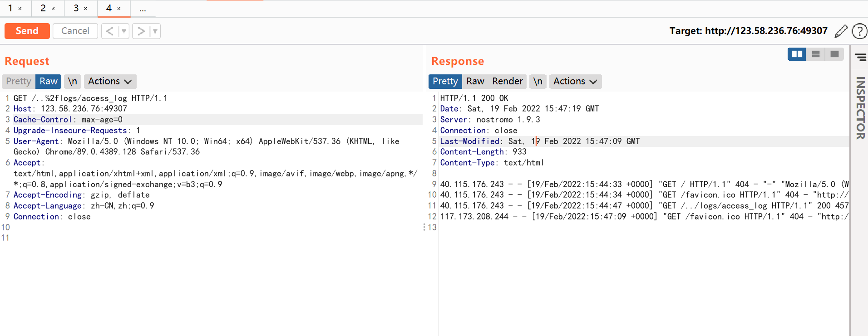Open history dropdown beside back arrow
Screen dimensions: 868x336
point(124,31)
